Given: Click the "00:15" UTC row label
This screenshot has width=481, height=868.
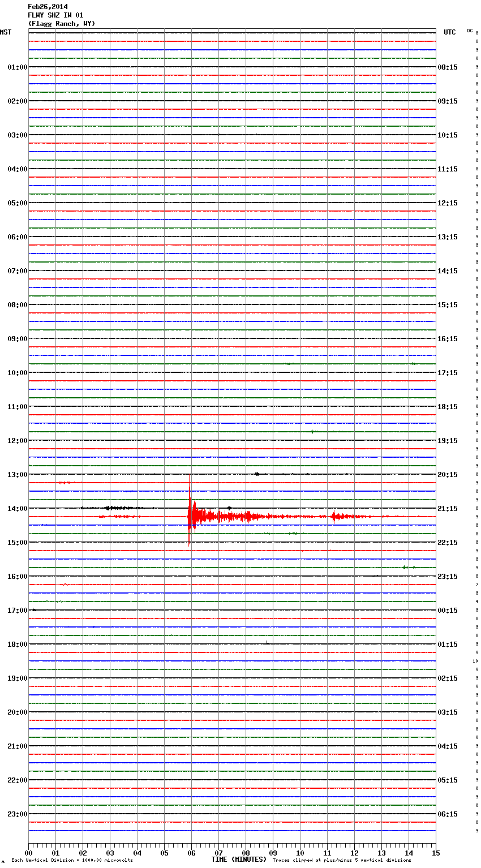Looking at the screenshot, I should 448,611.
